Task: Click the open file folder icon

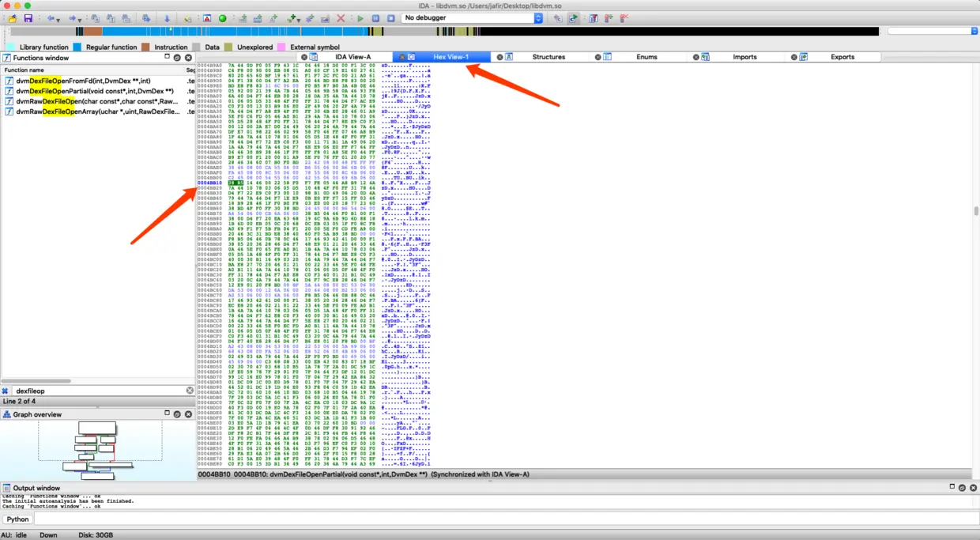Action: [x=13, y=17]
